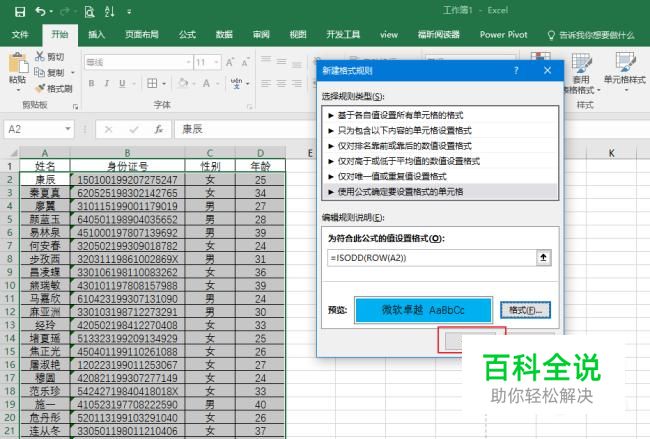Viewport: 650px width, 439px height.
Task: Select rule type 只为包含以下内容的单元格设置格式
Action: coord(440,131)
